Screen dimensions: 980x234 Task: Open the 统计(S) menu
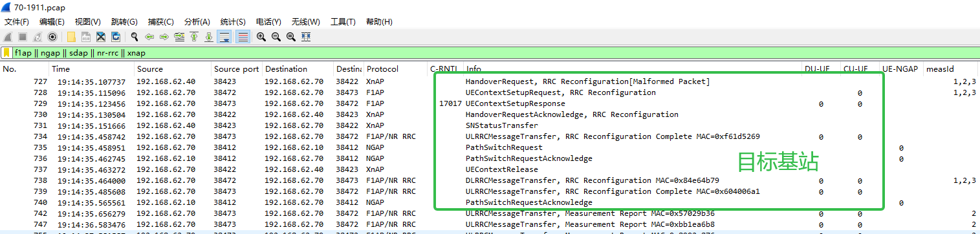tap(233, 22)
